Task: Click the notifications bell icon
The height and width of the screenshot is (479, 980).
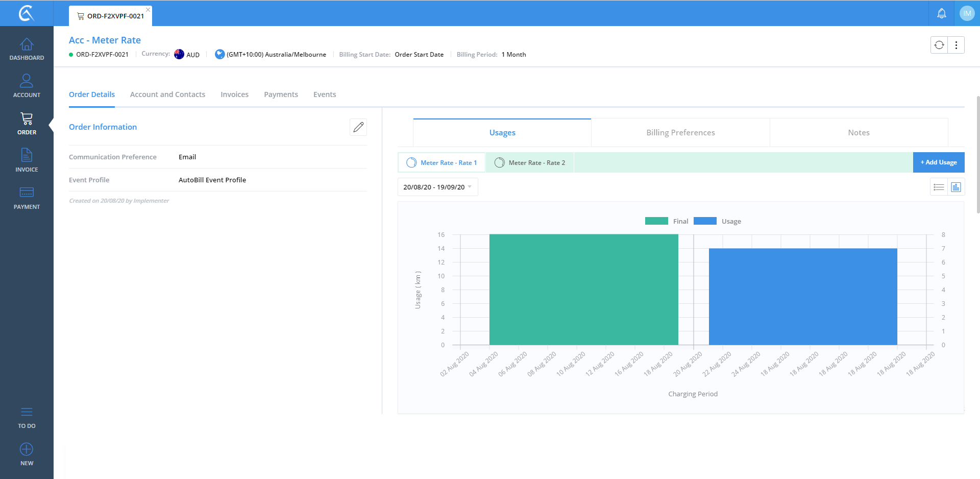Action: pyautogui.click(x=941, y=13)
